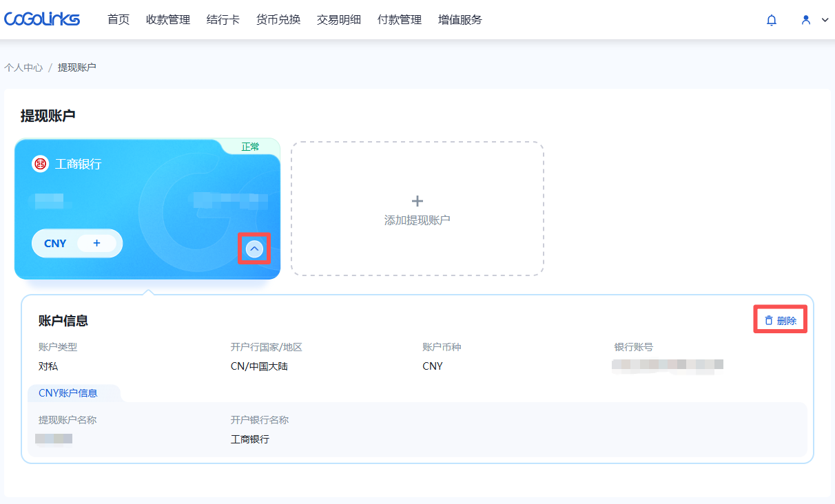Open 付款管理 menu item

coord(400,20)
